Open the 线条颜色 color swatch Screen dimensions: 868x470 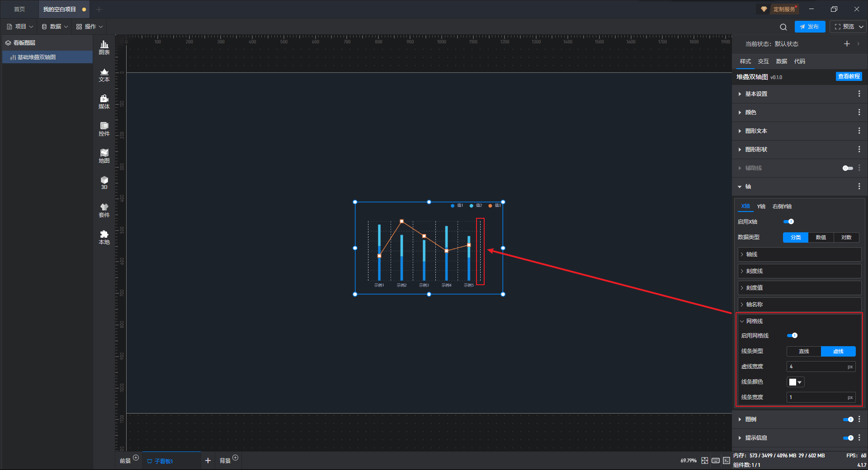coord(796,382)
